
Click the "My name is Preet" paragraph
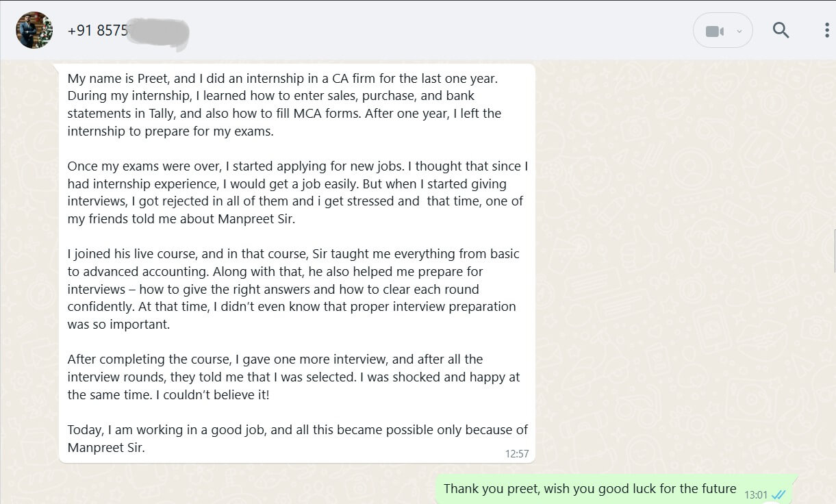point(288,105)
